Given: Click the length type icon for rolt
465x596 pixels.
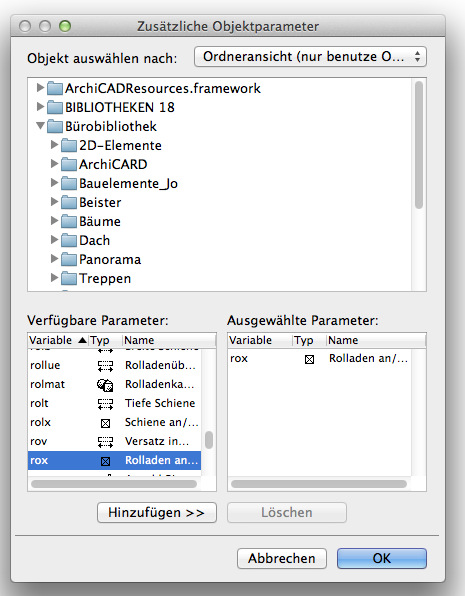Looking at the screenshot, I should pos(105,404).
